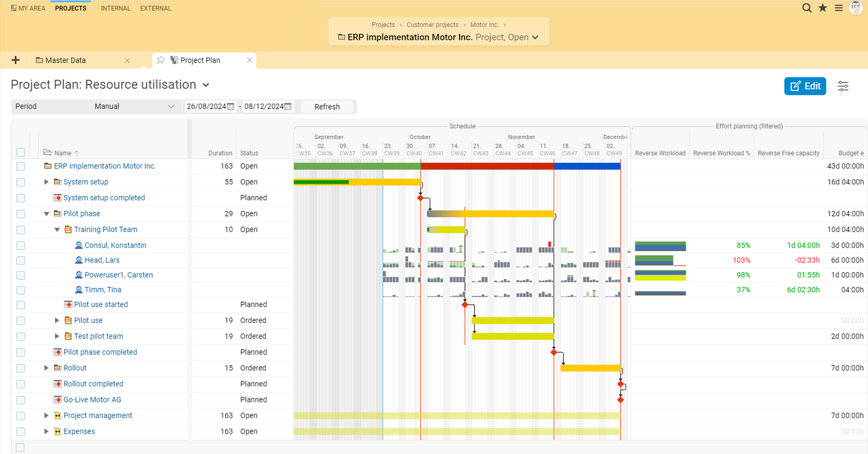Expand the Pilot use node

pyautogui.click(x=57, y=321)
